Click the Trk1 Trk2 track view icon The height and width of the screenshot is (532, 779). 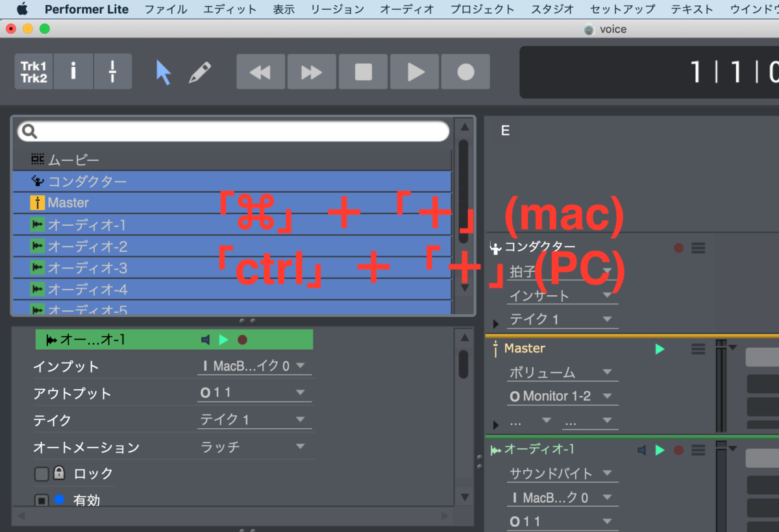click(x=33, y=71)
